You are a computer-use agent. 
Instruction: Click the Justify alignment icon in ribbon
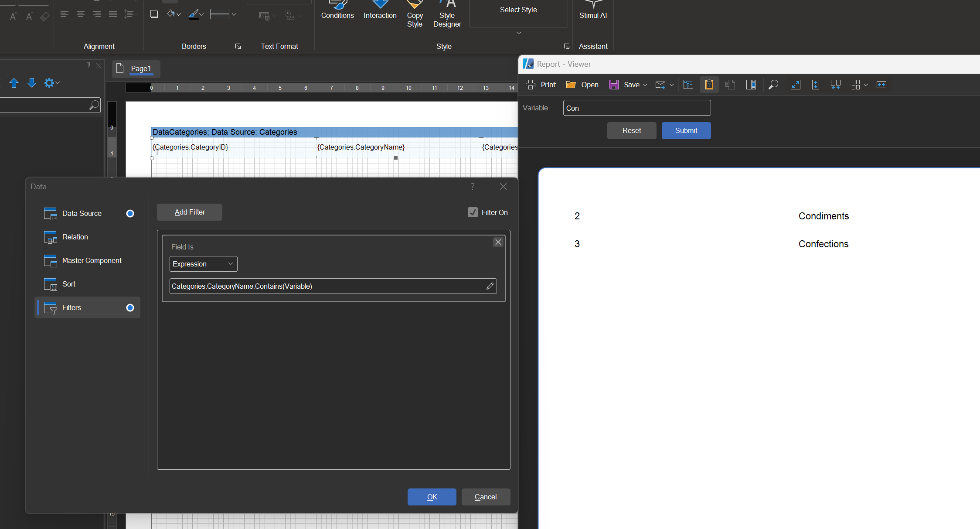(113, 14)
